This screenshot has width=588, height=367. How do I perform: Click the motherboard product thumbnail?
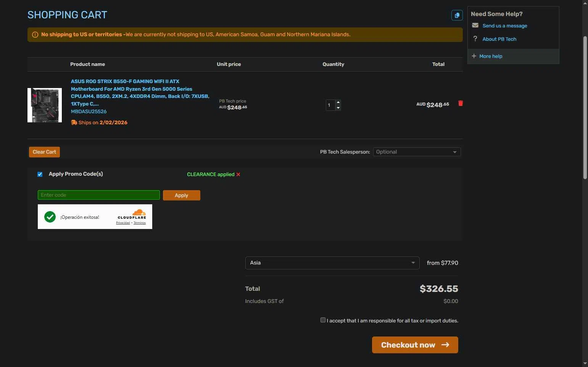pos(45,105)
